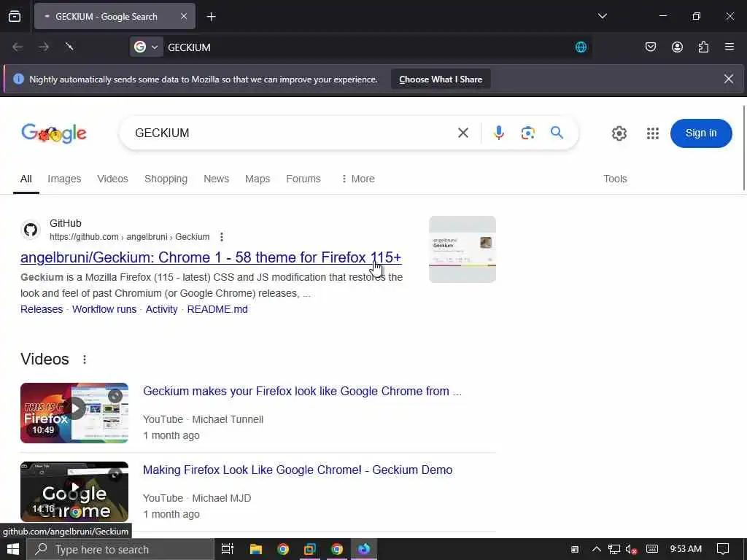747x560 pixels.
Task: Go forward with the forward arrow
Action: [x=43, y=47]
